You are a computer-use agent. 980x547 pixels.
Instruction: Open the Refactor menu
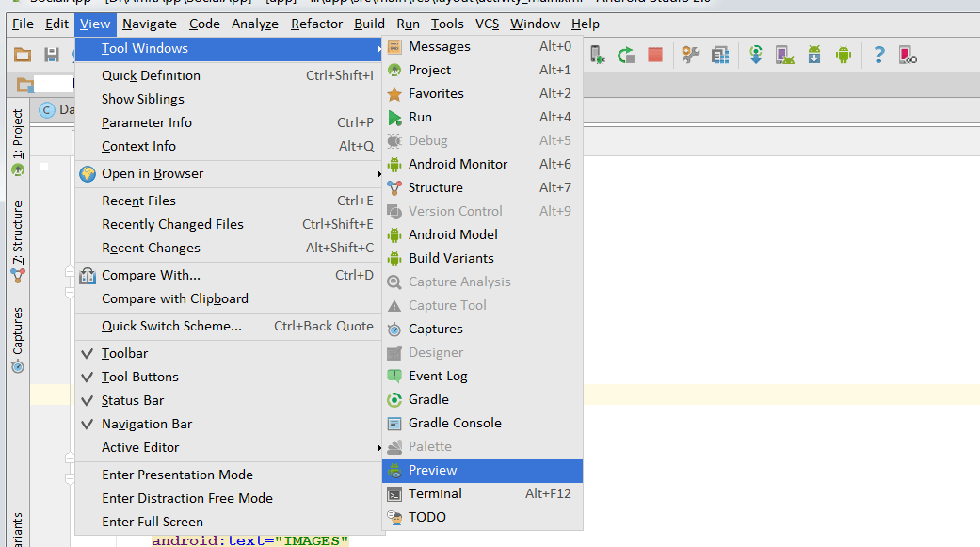pos(316,24)
